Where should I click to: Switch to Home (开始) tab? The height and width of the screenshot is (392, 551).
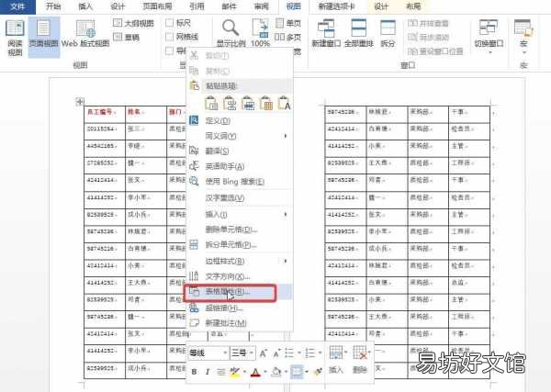tap(53, 6)
